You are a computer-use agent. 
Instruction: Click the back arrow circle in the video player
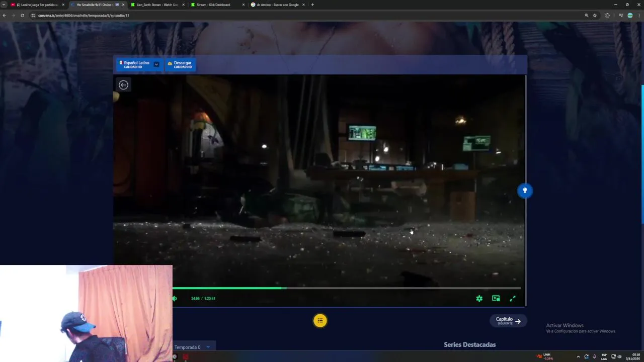tap(123, 85)
